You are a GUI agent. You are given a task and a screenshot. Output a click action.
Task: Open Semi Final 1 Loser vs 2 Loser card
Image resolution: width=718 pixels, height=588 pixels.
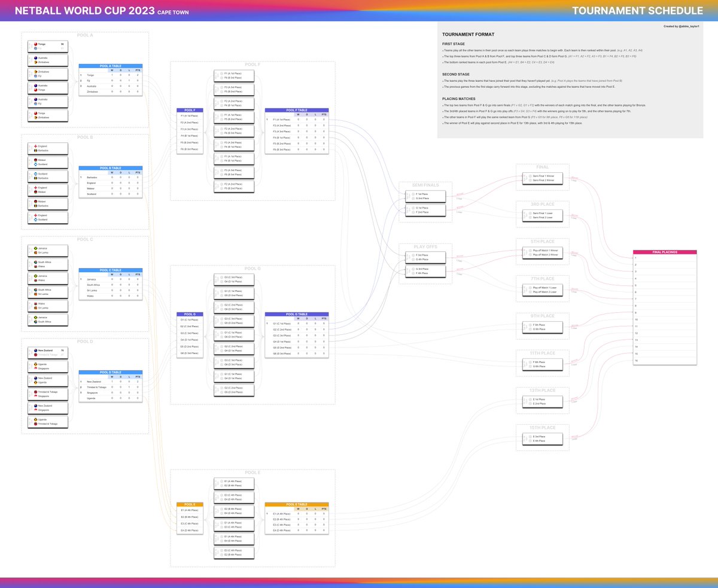click(x=543, y=215)
